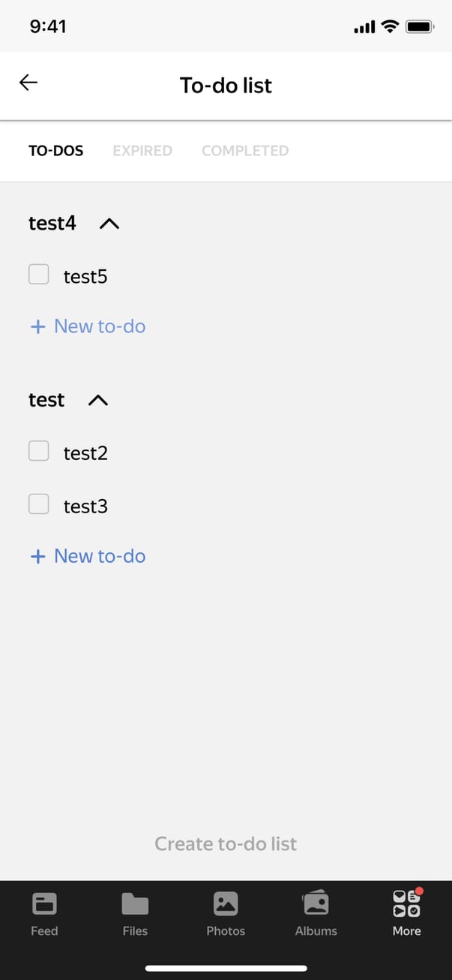Image resolution: width=452 pixels, height=980 pixels.
Task: Tap plus icon under test4 list
Action: (37, 326)
